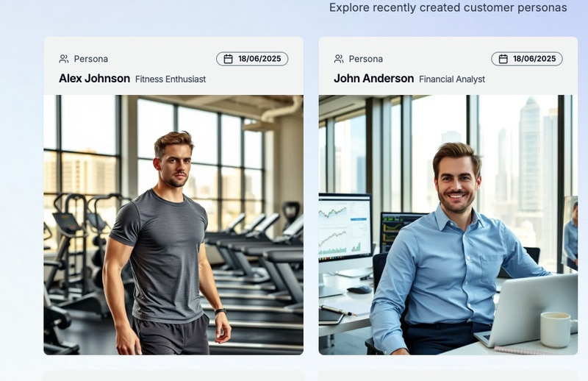Select the Alex Johnson card header area
588x381 pixels.
pyautogui.click(x=173, y=66)
